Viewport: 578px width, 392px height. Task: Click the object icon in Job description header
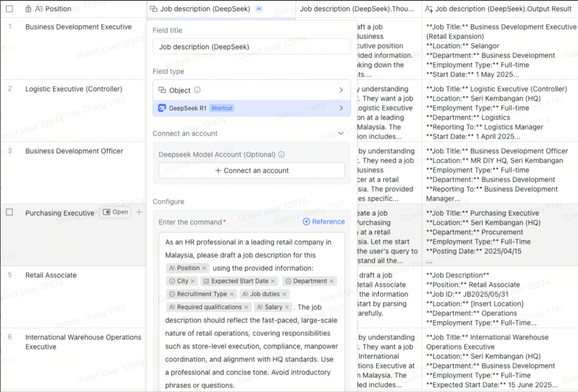(154, 9)
